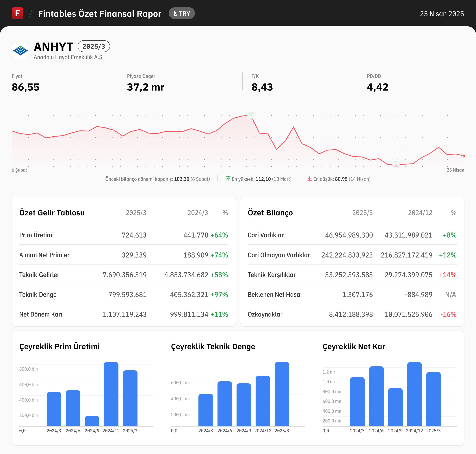The image size is (476, 454).
Task: Click the +12% change for Cari Olmayan Varlıklar
Action: click(x=448, y=255)
